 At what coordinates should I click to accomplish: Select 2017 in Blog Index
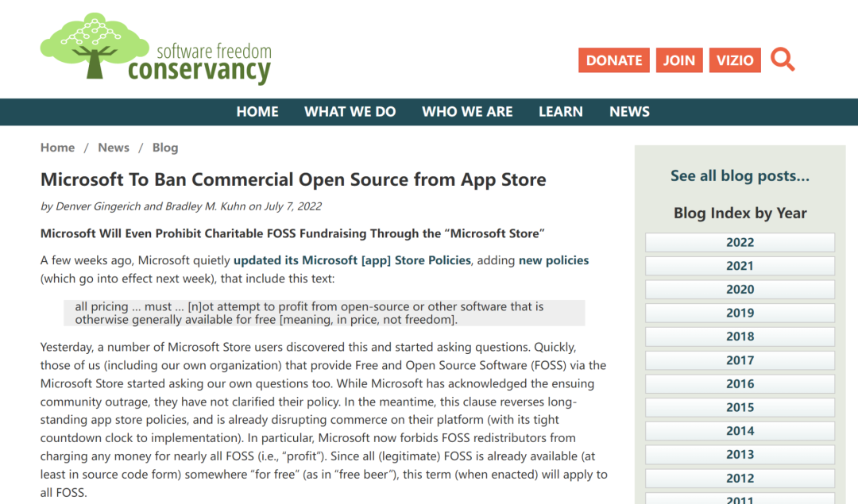(740, 360)
